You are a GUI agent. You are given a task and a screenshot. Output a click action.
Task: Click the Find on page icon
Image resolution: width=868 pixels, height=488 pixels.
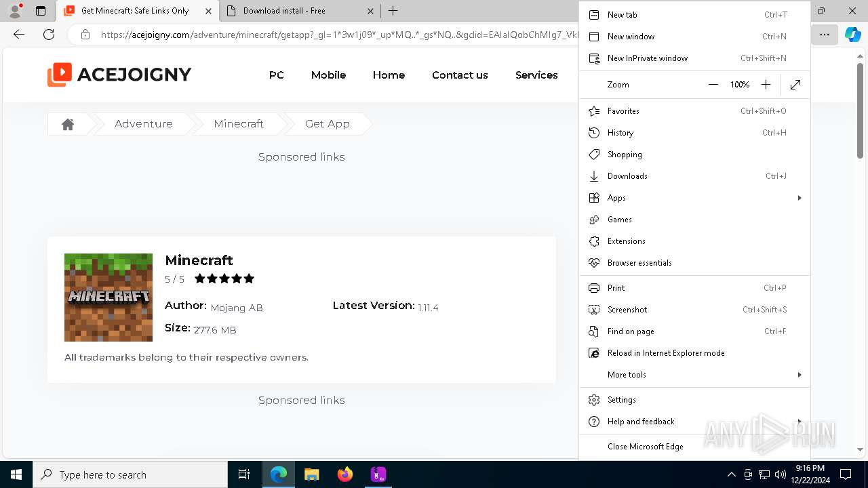click(x=594, y=331)
